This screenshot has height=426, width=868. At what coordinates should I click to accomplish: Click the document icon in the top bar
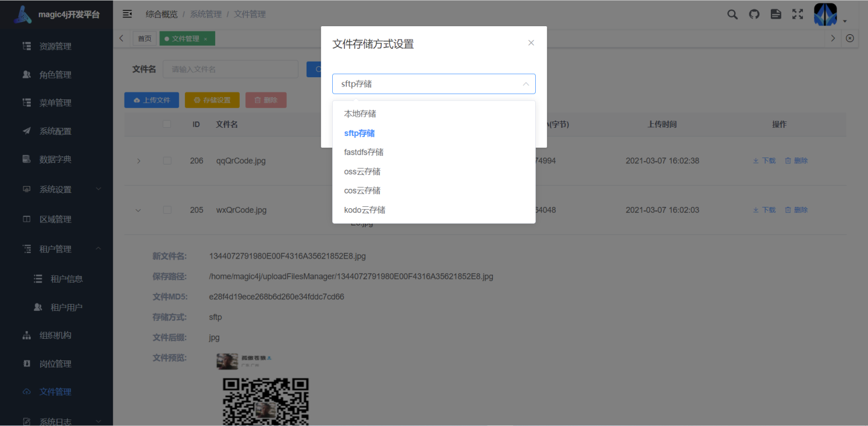(x=775, y=14)
